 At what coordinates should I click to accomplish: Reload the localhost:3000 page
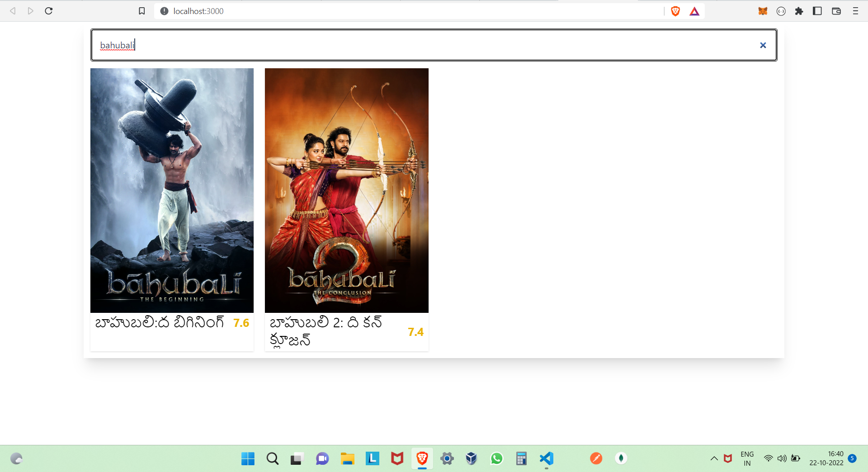tap(49, 11)
